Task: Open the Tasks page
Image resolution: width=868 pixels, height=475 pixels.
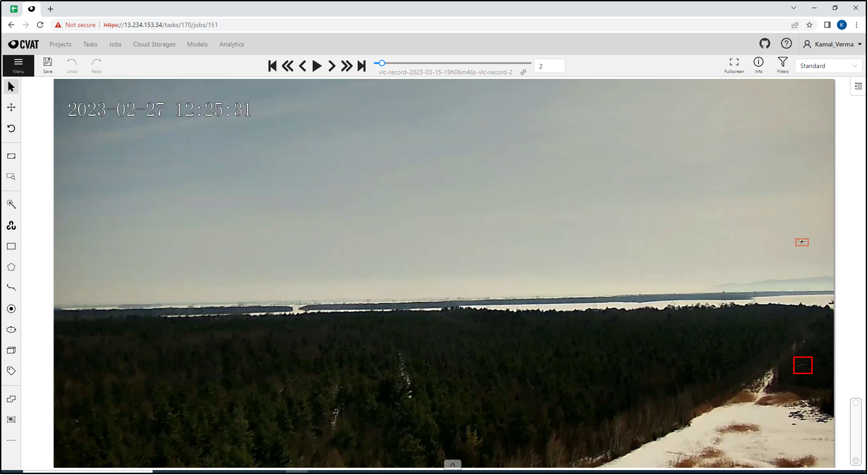Action: coord(90,44)
